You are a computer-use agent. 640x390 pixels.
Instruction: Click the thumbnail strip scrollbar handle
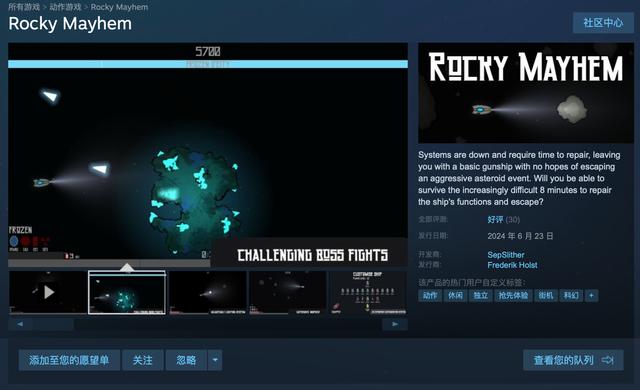53,324
